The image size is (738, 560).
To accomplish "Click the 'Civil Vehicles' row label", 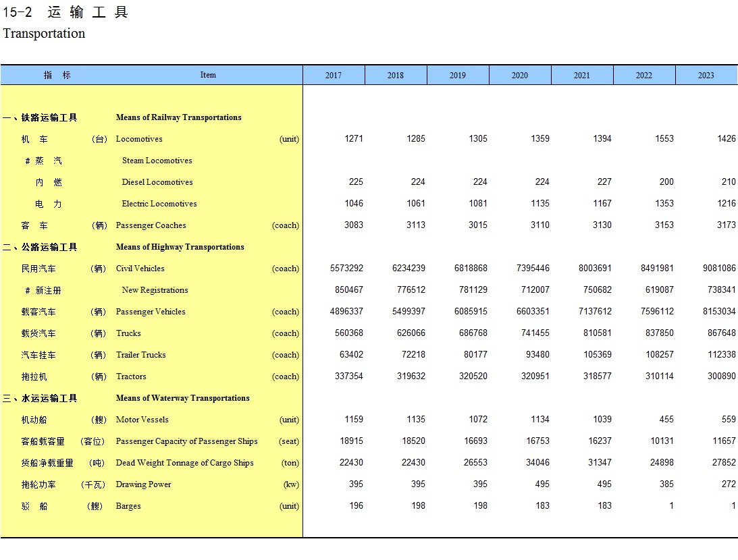I will 140,269.
